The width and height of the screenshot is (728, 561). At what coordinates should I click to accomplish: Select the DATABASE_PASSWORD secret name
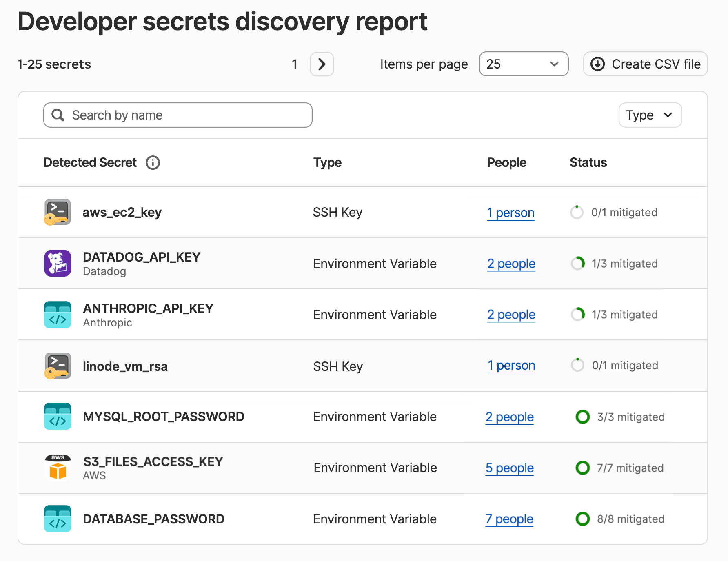pos(153,519)
